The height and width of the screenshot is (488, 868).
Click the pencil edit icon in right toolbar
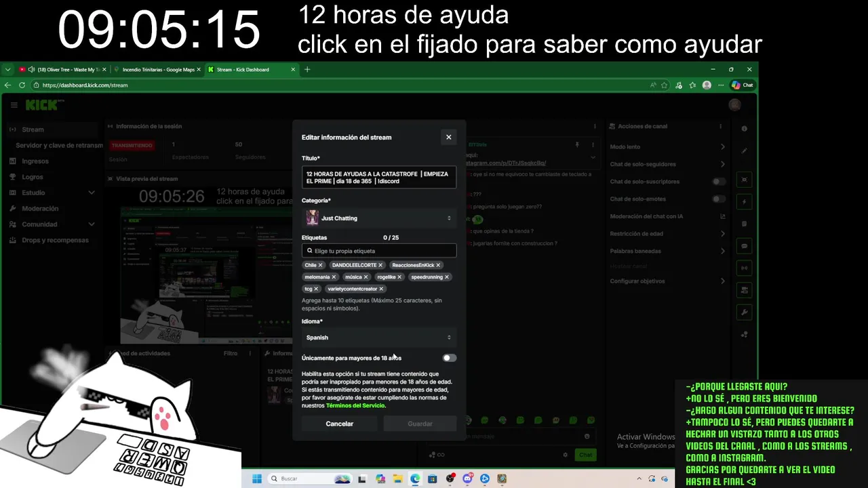coord(745,150)
